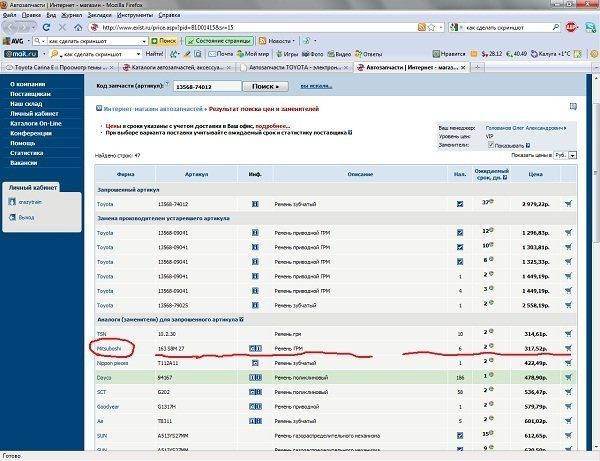Open info icon for Mitsubishi 163 S8M 27
The image size is (600, 461).
point(255,348)
